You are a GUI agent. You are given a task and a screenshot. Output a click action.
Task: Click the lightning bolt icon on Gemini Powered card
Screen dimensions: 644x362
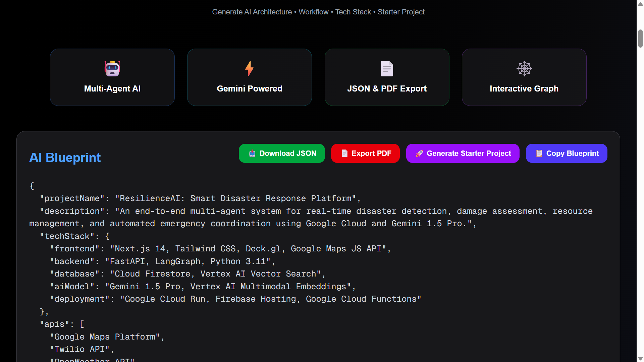pyautogui.click(x=249, y=69)
